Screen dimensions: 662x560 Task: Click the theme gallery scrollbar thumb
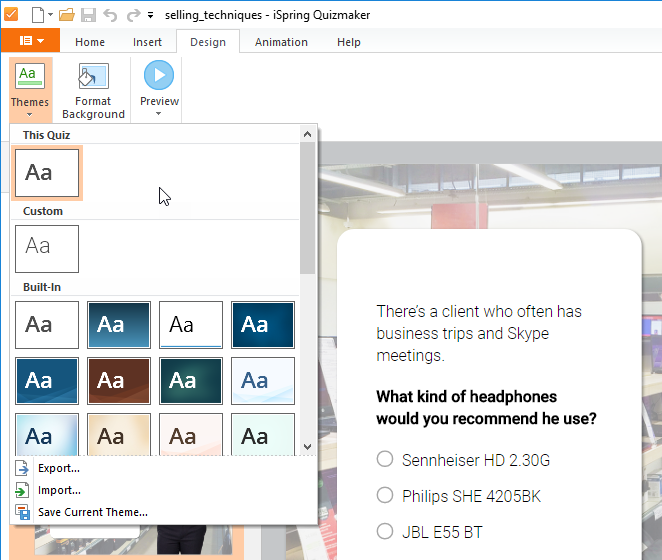(308, 208)
